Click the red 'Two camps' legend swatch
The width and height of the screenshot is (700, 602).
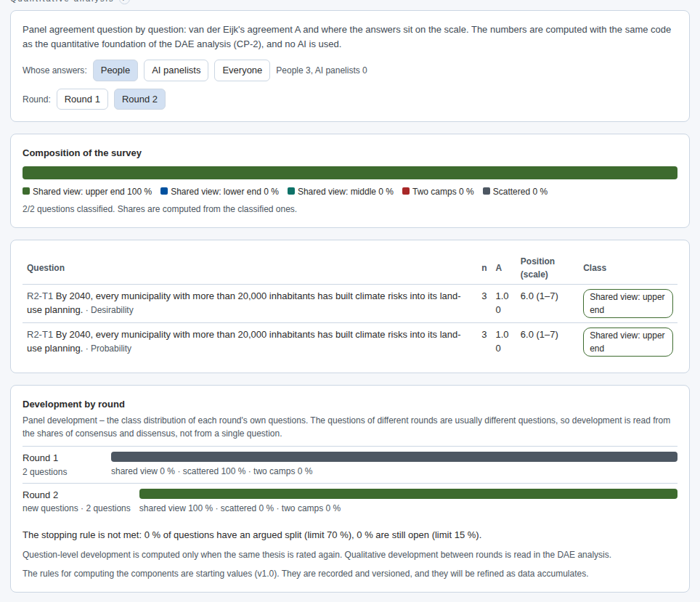[x=406, y=191]
